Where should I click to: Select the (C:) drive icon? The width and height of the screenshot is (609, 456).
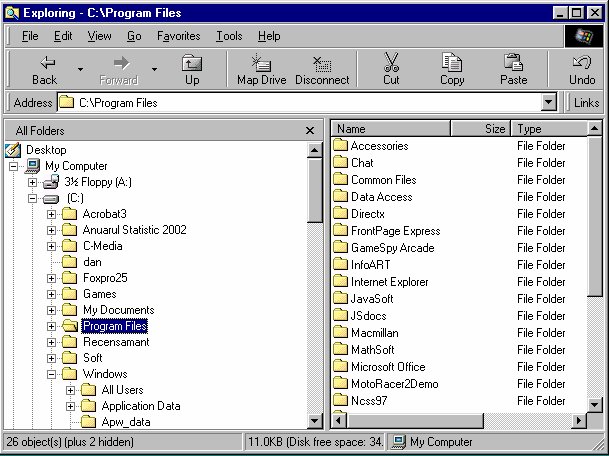click(51, 199)
